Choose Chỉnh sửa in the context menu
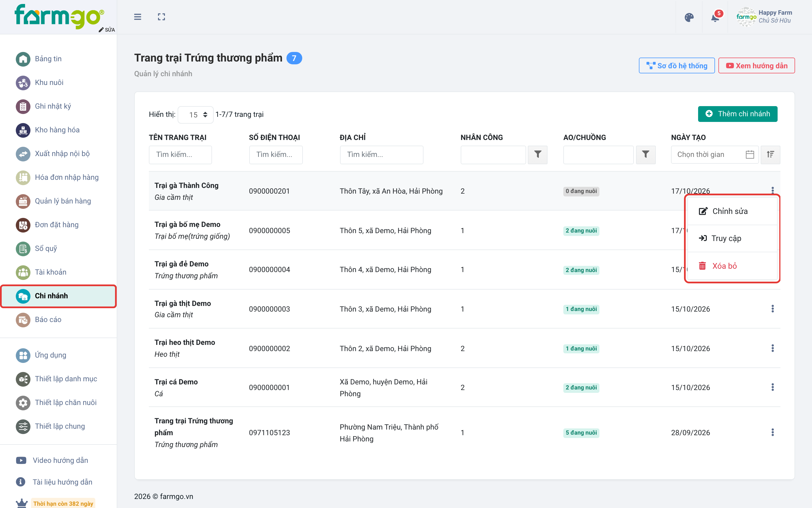This screenshot has height=508, width=812. [732, 211]
